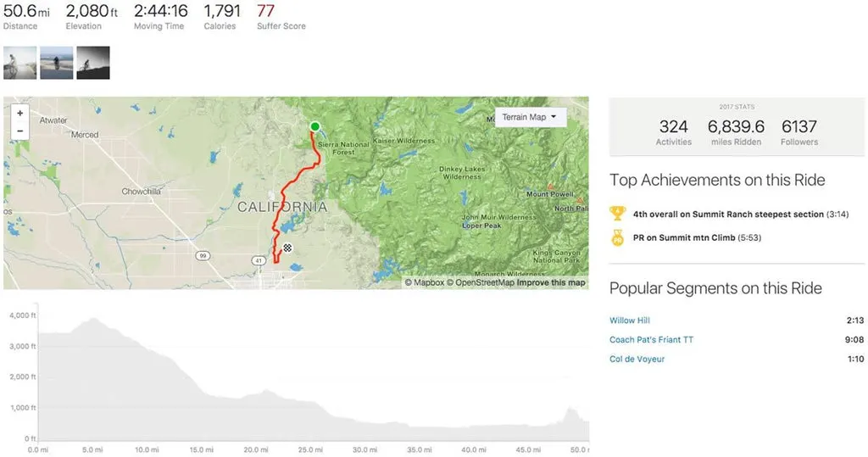Zoom out on the ride map
868x457 pixels.
[x=20, y=131]
